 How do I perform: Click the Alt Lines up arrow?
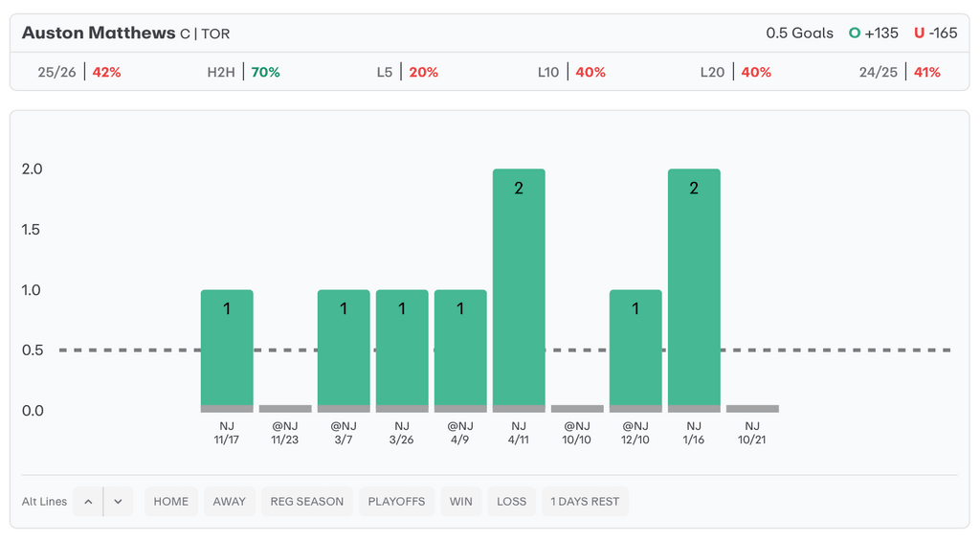pyautogui.click(x=87, y=501)
